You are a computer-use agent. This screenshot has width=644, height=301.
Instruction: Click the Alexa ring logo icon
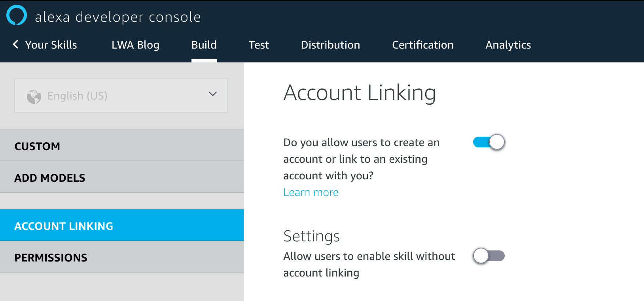(17, 15)
